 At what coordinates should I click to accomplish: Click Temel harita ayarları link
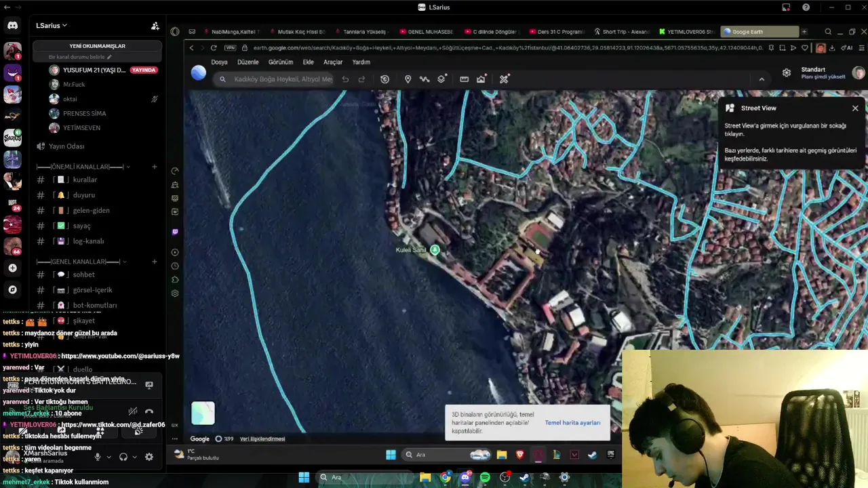pyautogui.click(x=572, y=423)
